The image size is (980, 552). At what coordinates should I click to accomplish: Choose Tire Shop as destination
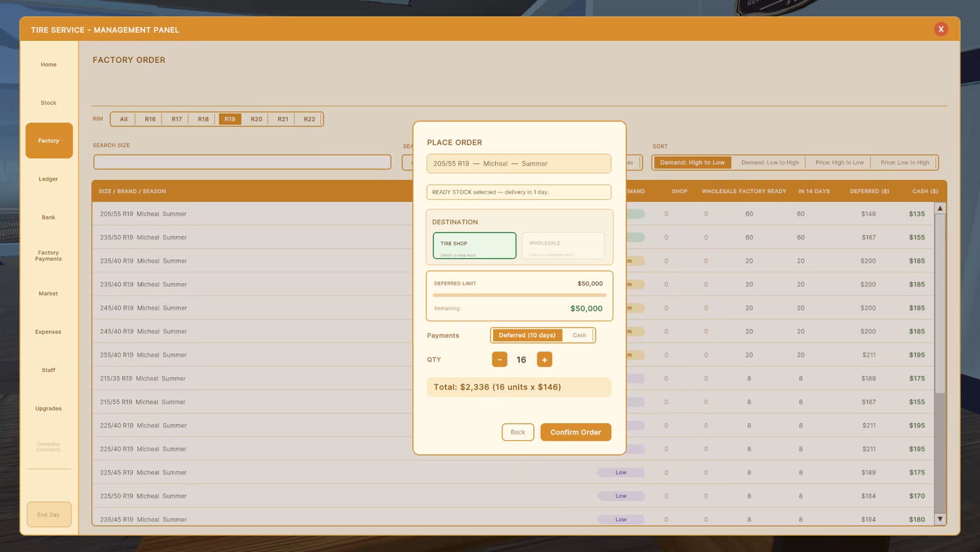pyautogui.click(x=474, y=246)
